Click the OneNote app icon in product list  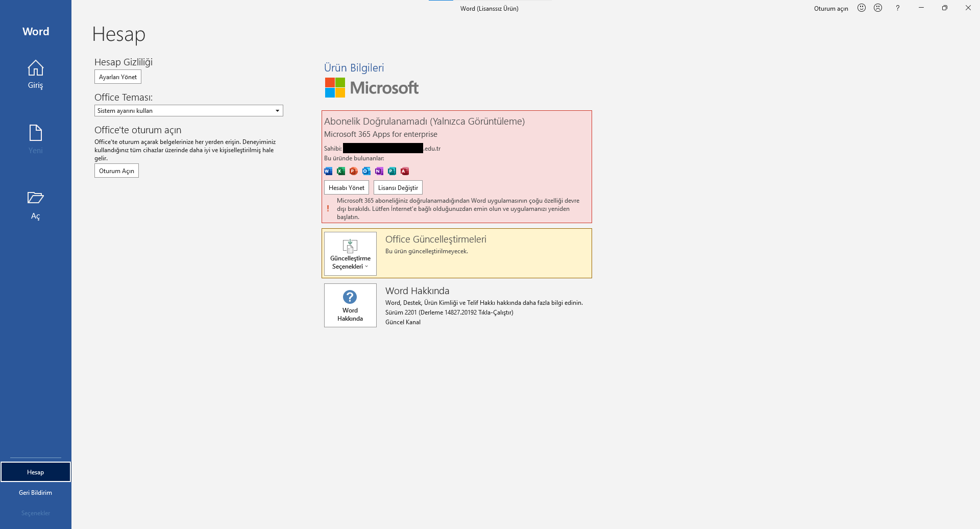[379, 171]
